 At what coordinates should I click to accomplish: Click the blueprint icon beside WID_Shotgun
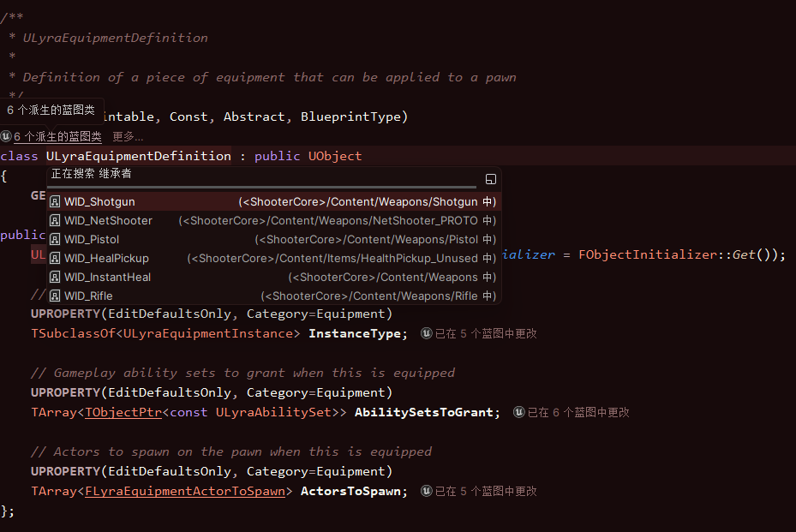[55, 202]
